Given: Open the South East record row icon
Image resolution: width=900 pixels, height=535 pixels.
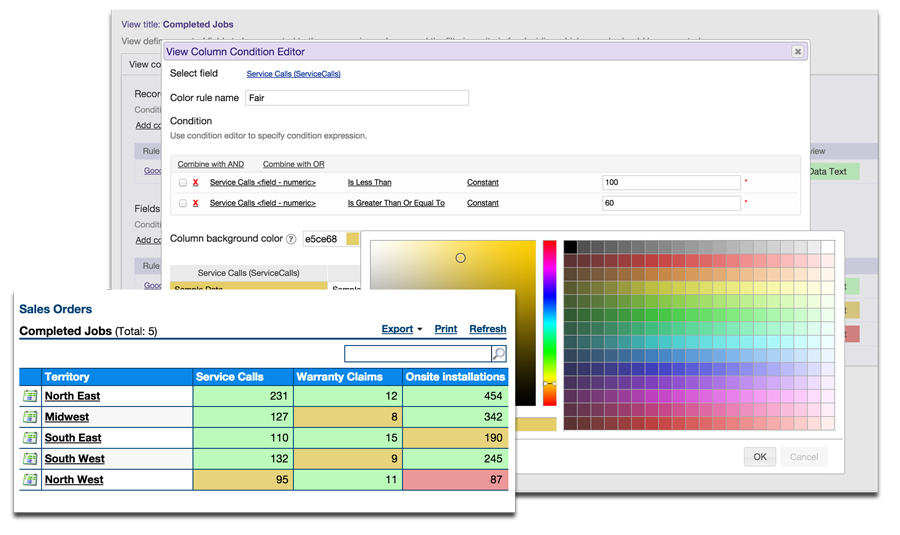Looking at the screenshot, I should tap(30, 438).
